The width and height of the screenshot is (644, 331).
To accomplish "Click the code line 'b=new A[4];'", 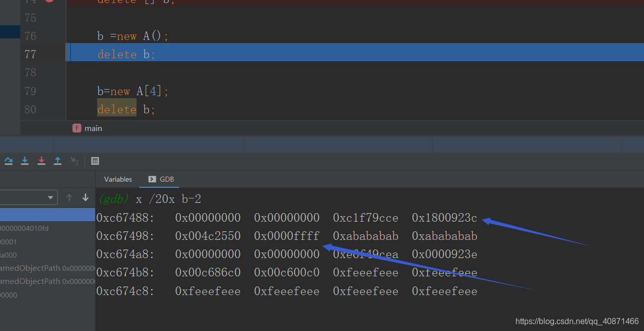I will point(133,91).
